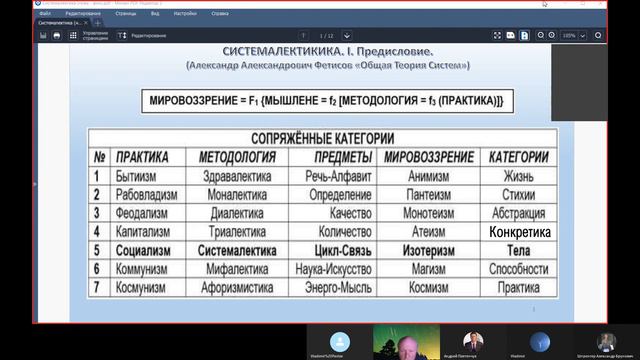
Task: Click title СОПРЯЖЁННЫЕ КАТЕГОРИИ
Action: coord(322,139)
